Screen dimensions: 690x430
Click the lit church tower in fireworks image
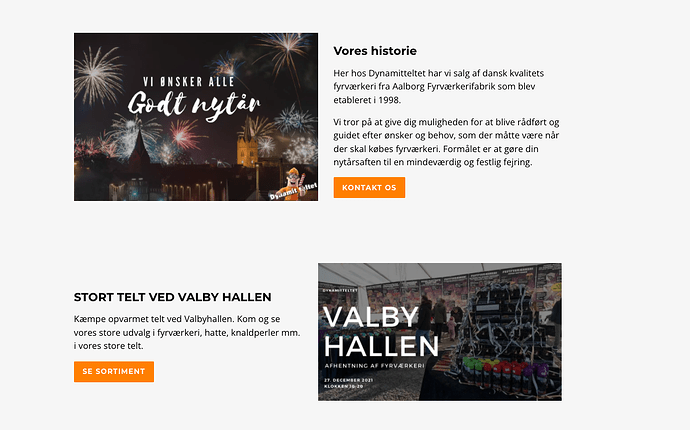247,145
